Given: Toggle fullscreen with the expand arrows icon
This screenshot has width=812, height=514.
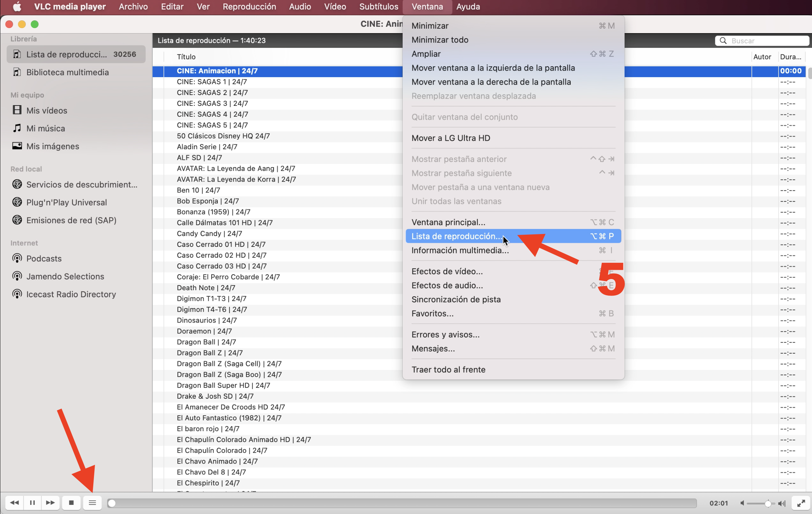Looking at the screenshot, I should pos(801,503).
